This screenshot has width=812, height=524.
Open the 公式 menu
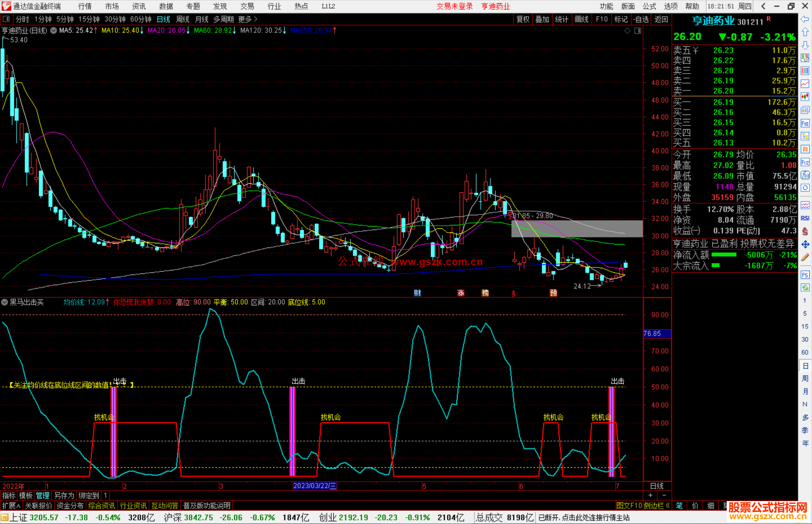coord(649,6)
